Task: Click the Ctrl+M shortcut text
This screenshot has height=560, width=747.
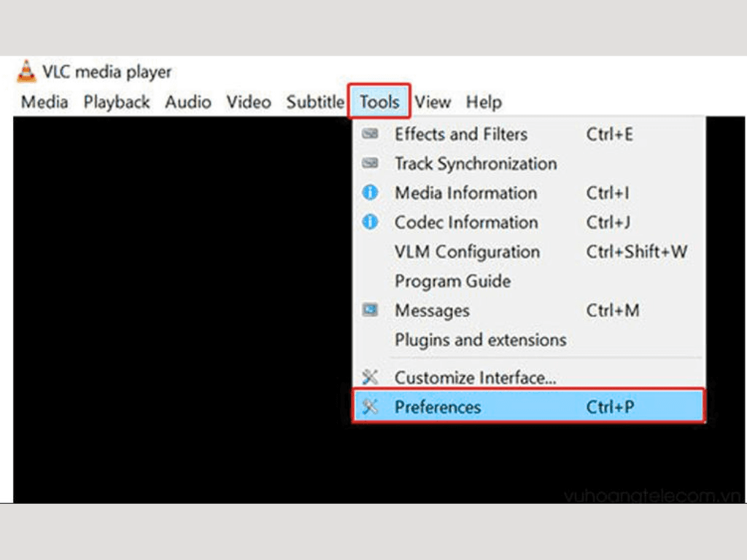Action: click(613, 311)
